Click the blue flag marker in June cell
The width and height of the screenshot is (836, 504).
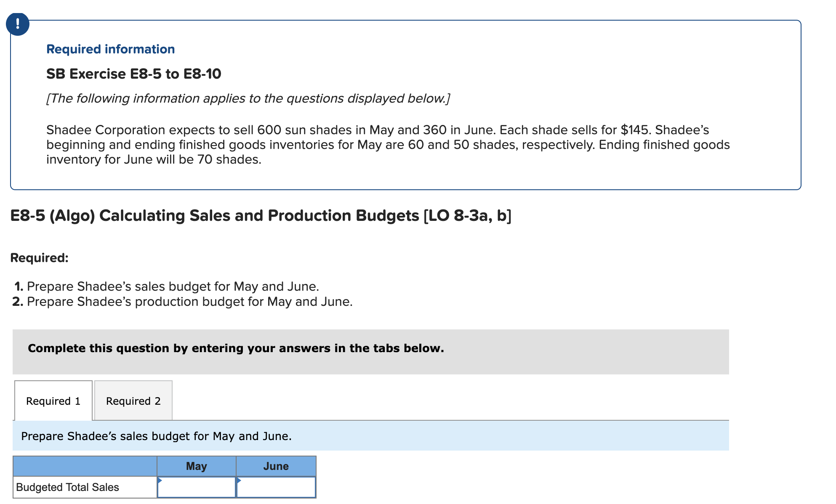(239, 479)
